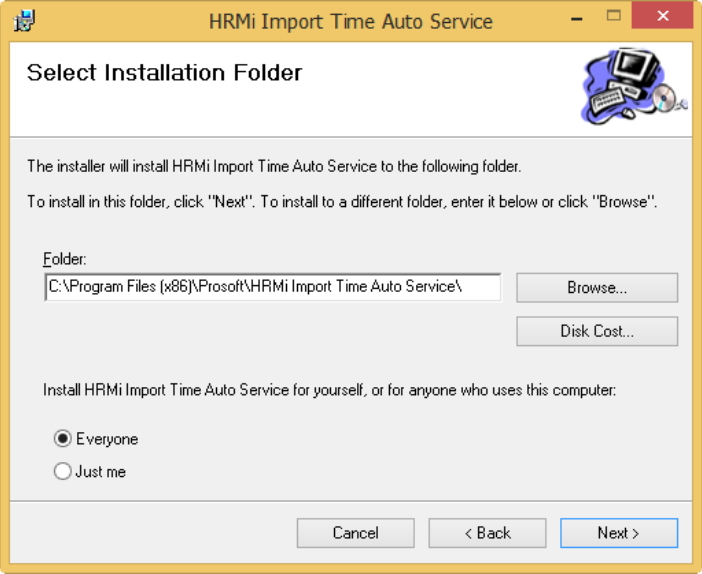
Task: Click inside the Folder path text box
Action: pos(273,287)
